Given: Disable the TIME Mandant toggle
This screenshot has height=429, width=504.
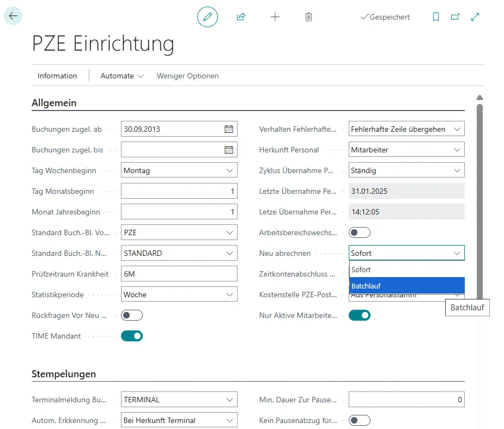Looking at the screenshot, I should (x=131, y=336).
